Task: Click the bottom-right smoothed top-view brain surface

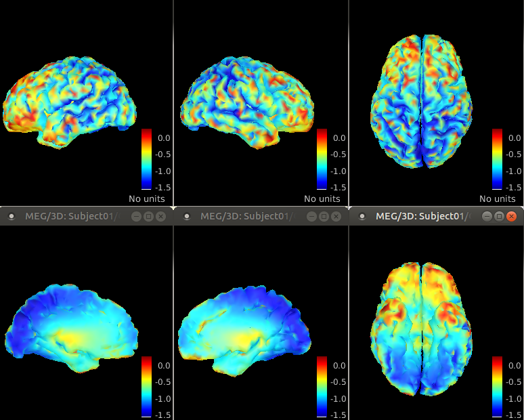Action: [421, 329]
